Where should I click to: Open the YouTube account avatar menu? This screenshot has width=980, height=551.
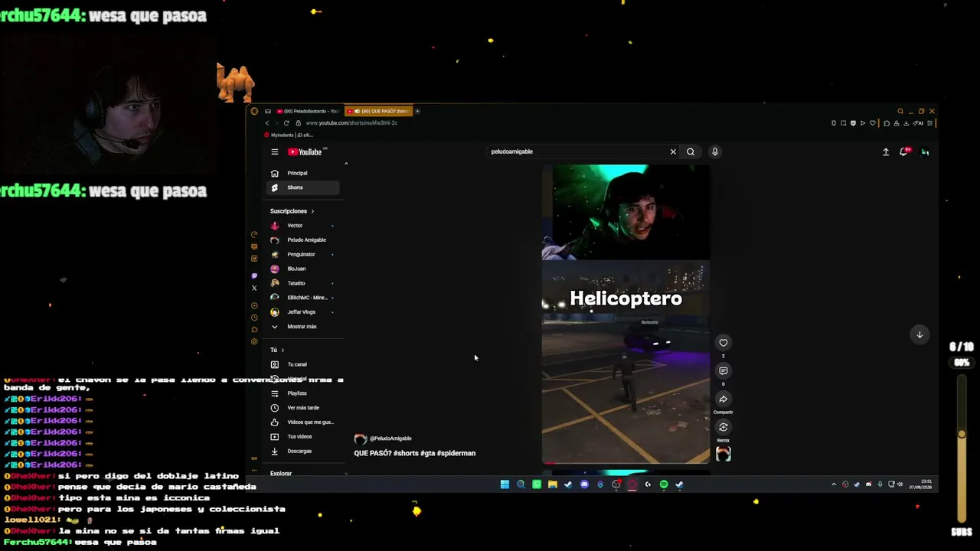coord(925,152)
